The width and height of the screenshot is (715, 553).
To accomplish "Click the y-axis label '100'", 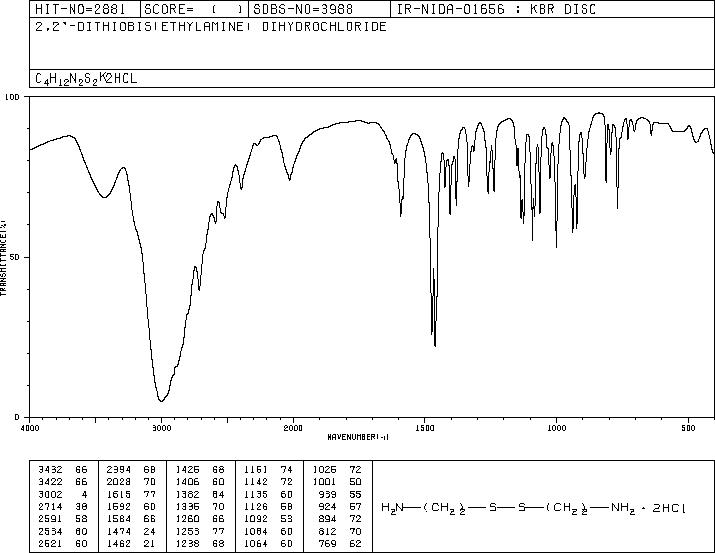I will [x=13, y=97].
